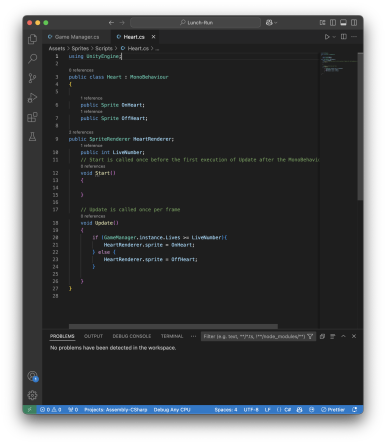Click the remote window indicator in status bar
The width and height of the screenshot is (386, 444).
tap(29, 410)
